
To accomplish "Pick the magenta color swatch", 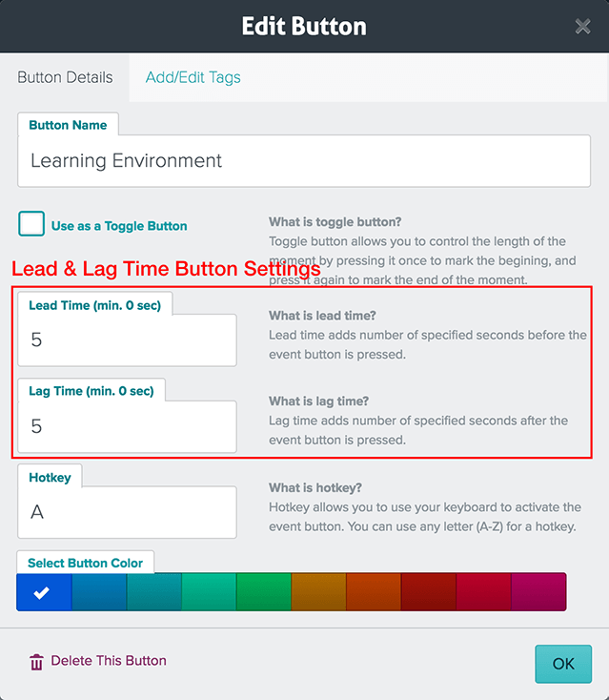I will click(x=538, y=592).
